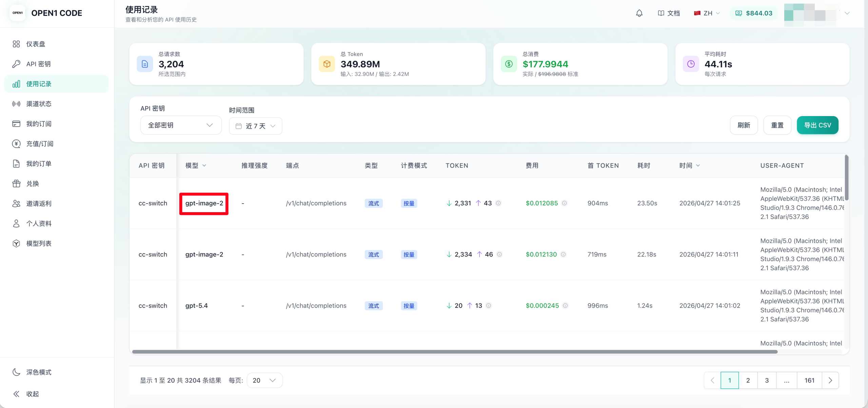868x408 pixels.
Task: Open the per-page 20 dropdown
Action: pyautogui.click(x=264, y=380)
